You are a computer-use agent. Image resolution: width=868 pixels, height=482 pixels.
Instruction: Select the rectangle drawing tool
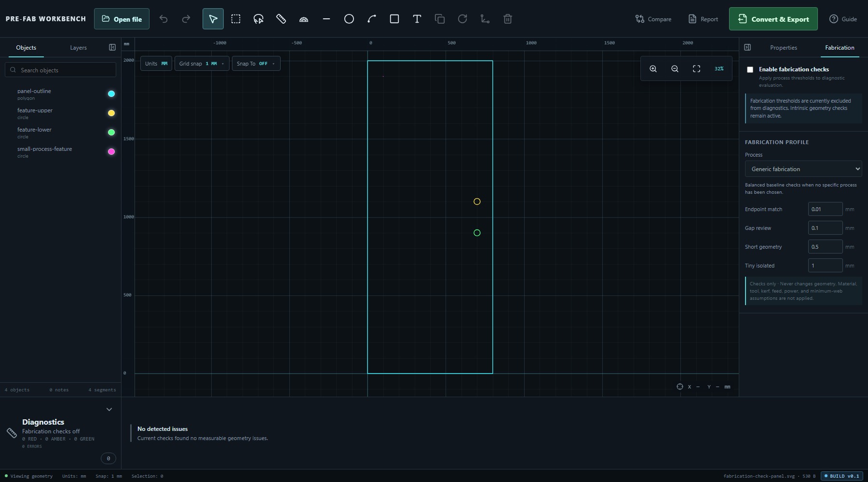coord(394,19)
